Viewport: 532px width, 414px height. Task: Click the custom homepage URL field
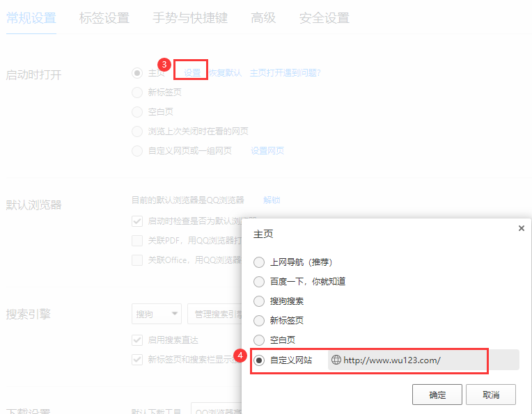pyautogui.click(x=423, y=360)
